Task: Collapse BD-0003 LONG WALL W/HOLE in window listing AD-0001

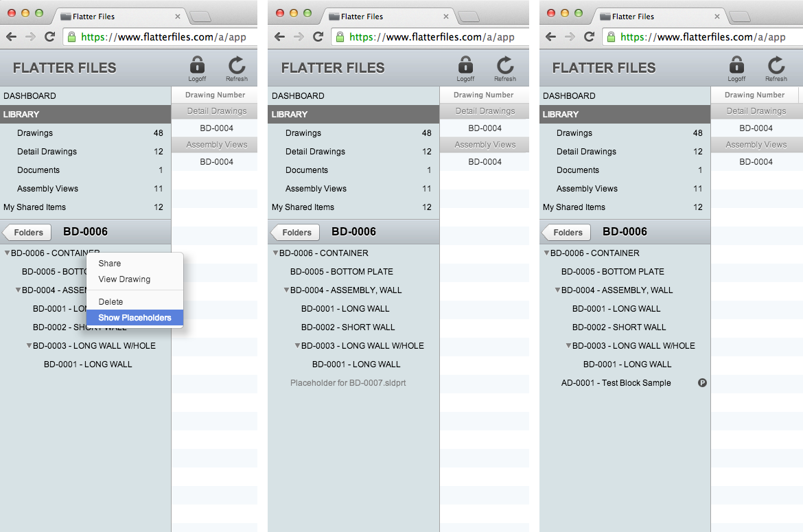Action: tap(568, 345)
